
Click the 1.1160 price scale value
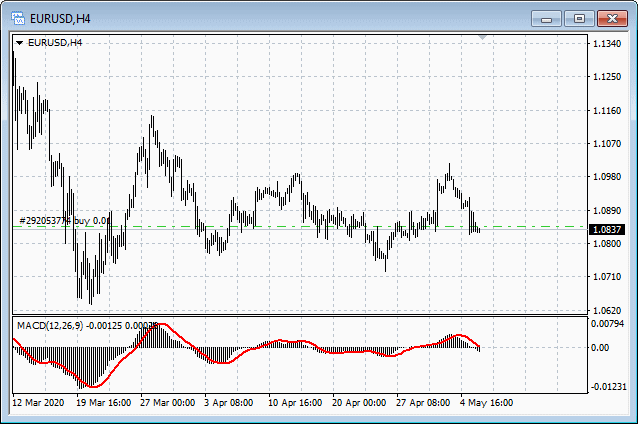[607, 110]
